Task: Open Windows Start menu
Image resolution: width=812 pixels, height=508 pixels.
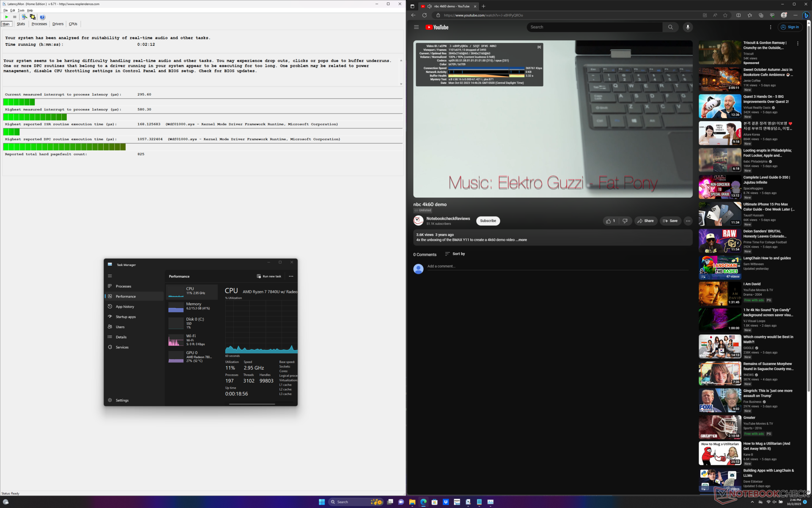Action: coord(322,502)
